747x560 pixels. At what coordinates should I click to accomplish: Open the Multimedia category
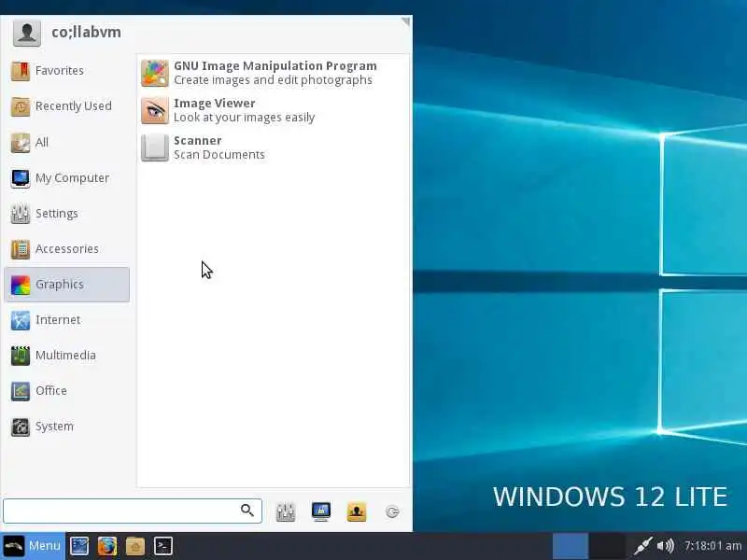tap(66, 356)
